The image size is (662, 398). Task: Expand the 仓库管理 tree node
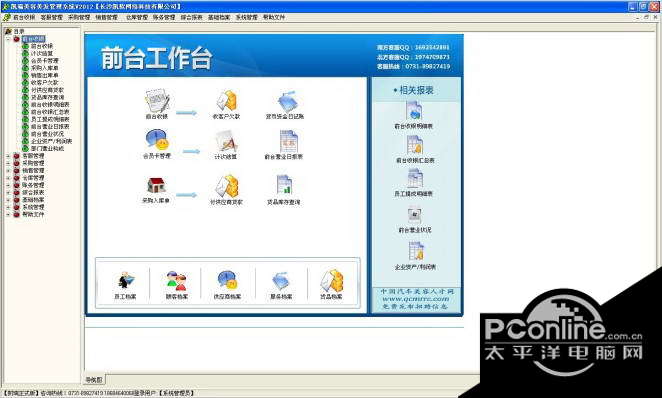pos(8,178)
